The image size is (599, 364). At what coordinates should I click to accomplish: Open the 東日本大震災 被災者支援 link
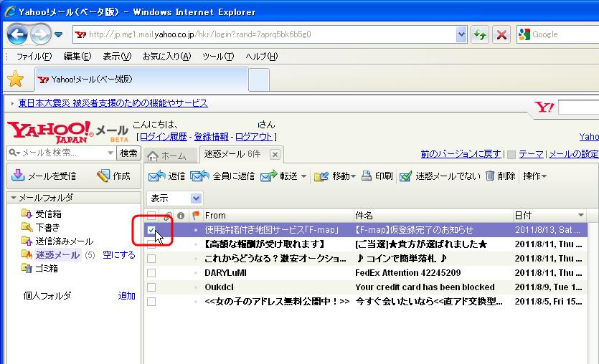[x=113, y=103]
